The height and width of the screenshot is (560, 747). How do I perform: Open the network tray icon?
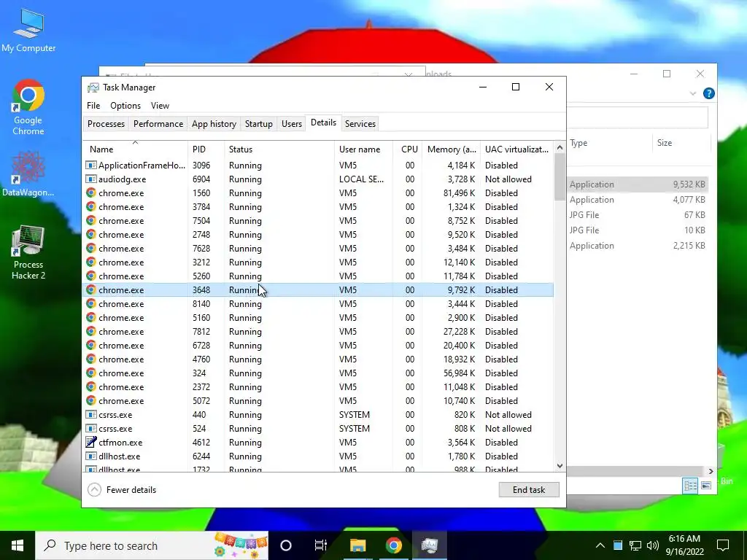pyautogui.click(x=635, y=545)
